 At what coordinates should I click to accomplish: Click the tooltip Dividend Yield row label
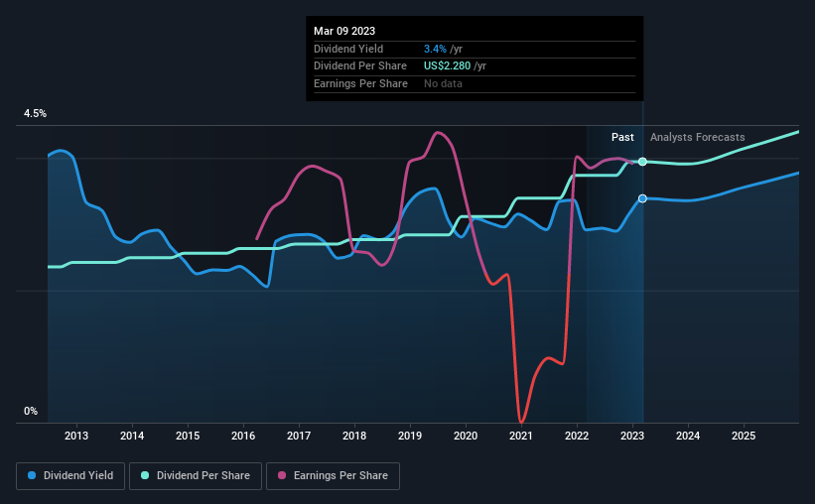click(348, 49)
